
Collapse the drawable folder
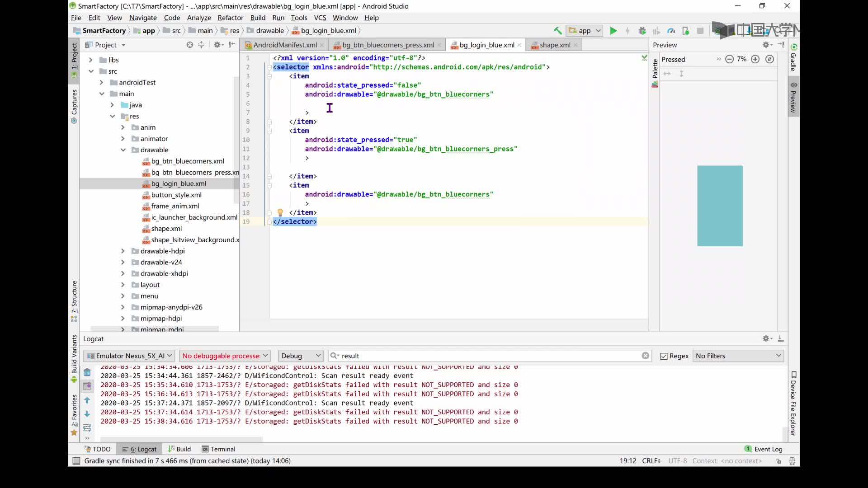[123, 150]
